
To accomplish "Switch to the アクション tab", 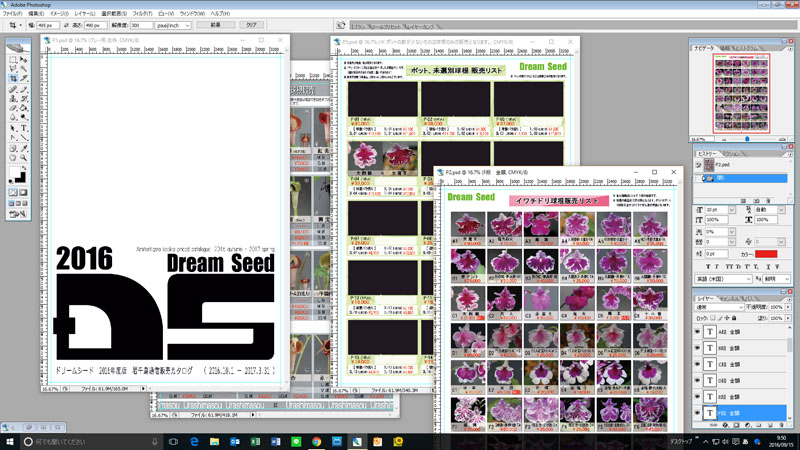I will coord(733,154).
